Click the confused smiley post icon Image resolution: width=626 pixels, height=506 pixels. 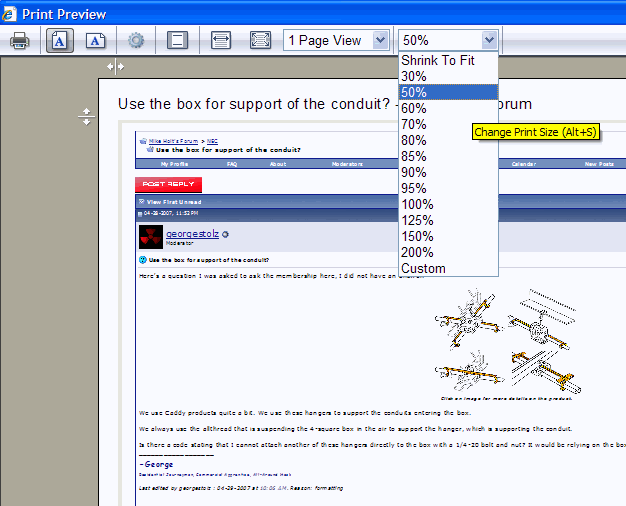pyautogui.click(x=143, y=260)
